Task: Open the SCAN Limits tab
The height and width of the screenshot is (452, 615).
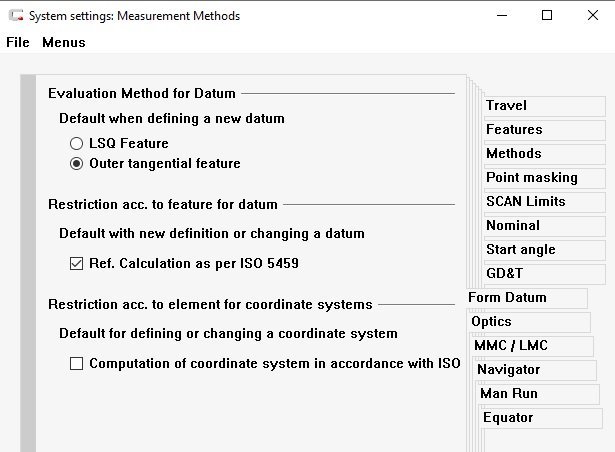Action: tap(525, 202)
